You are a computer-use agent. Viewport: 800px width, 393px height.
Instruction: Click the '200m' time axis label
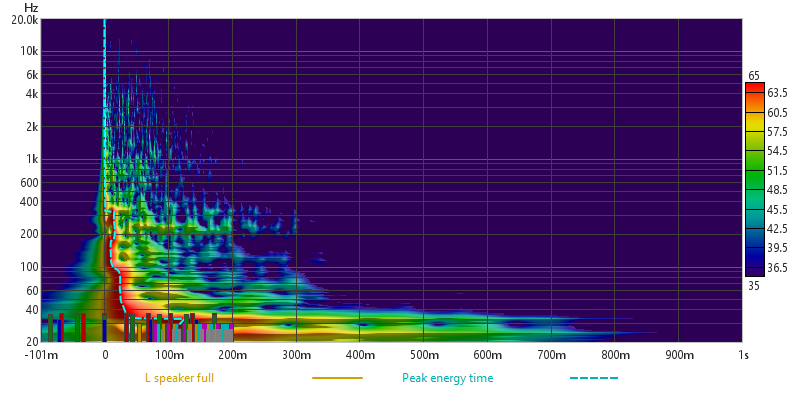pyautogui.click(x=232, y=355)
